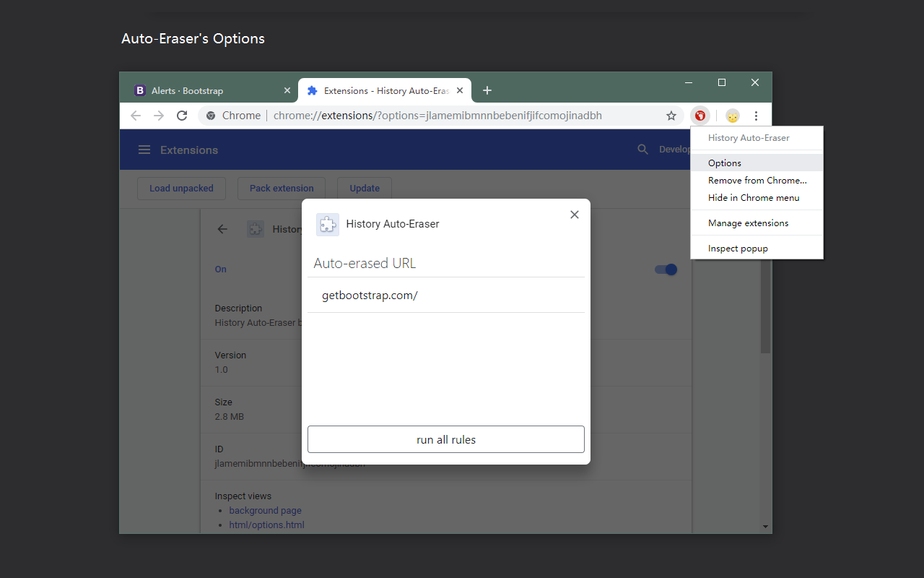Close the Alerts · Bootstrap tab
Image resolution: width=924 pixels, height=578 pixels.
tap(287, 90)
